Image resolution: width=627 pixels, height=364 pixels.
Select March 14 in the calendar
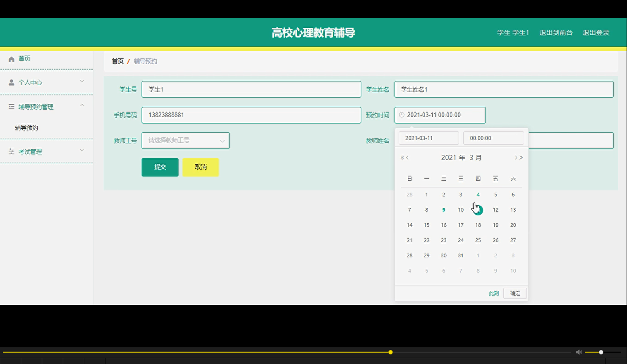[409, 225]
